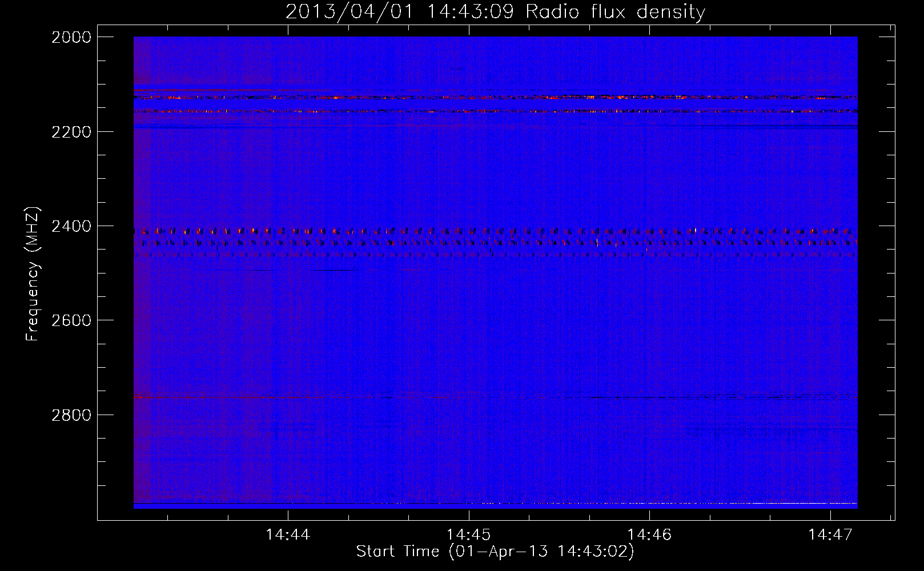The image size is (924, 571).
Task: Select the 2200 label on the frequency axis
Action: click(x=71, y=132)
